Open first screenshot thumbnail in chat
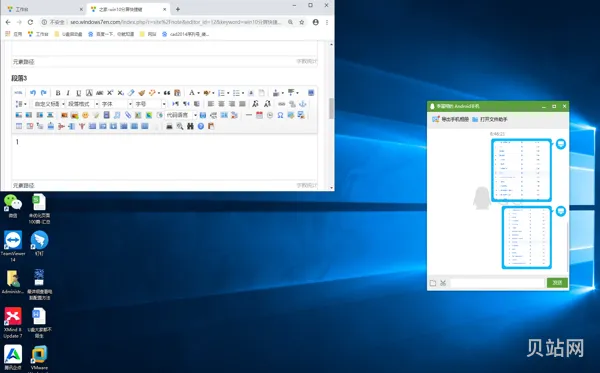This screenshot has width=600, height=373. 522,170
